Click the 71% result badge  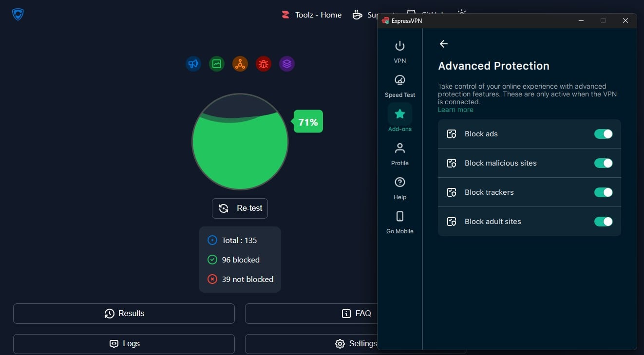tap(308, 122)
